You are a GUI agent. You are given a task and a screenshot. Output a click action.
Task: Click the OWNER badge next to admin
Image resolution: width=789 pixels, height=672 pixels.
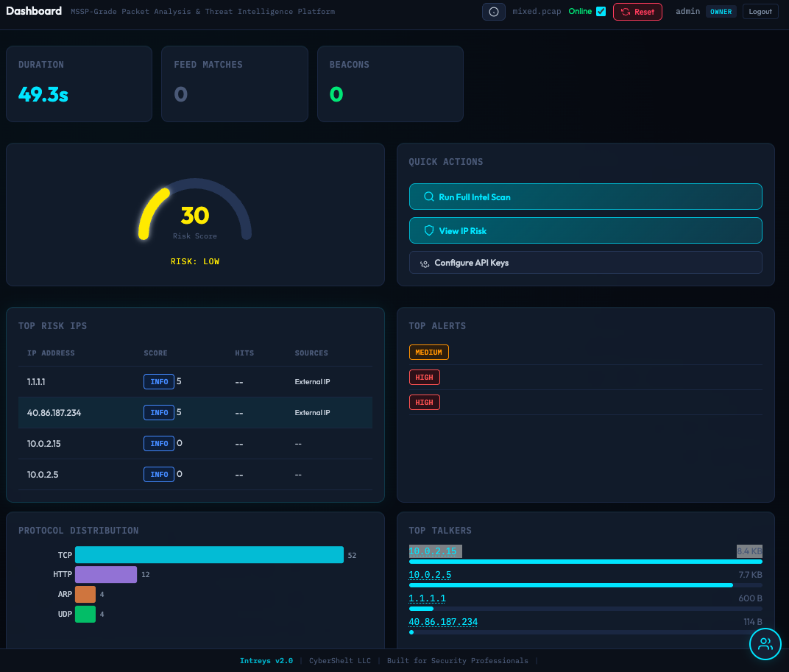[x=721, y=11]
